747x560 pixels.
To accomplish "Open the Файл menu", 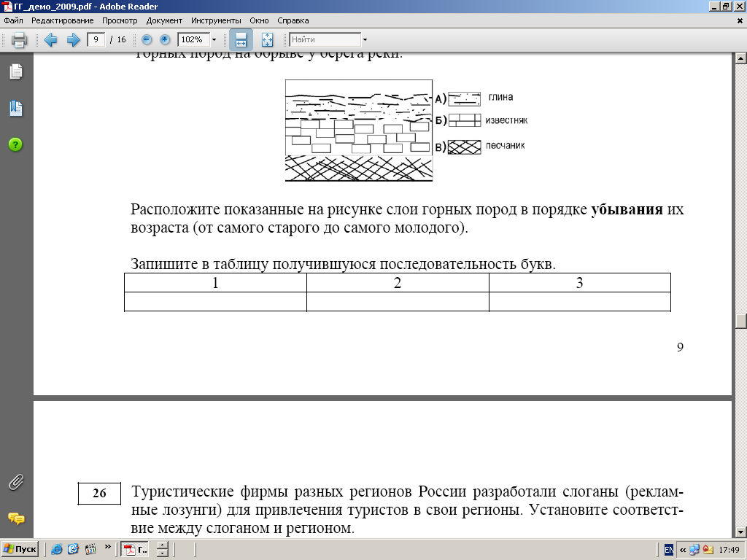I will [13, 20].
